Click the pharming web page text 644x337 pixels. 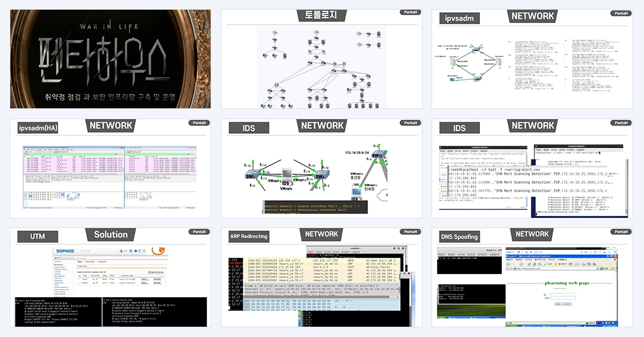click(x=567, y=283)
